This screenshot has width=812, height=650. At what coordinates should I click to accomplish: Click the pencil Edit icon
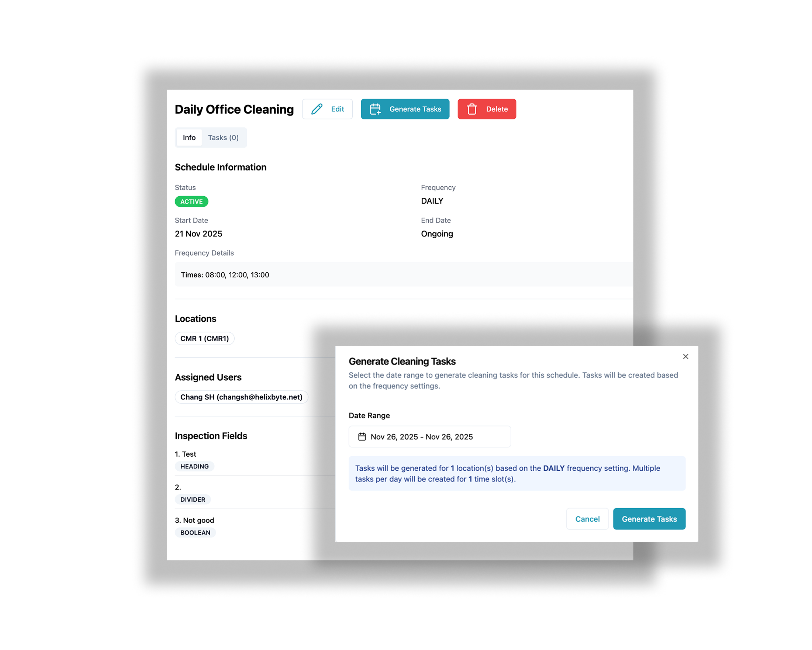point(317,109)
